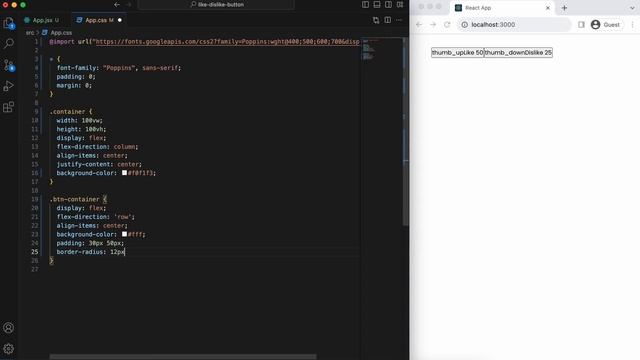Image resolution: width=640 pixels, height=360 pixels.
Task: Click the .btn-container selector text
Action: click(74, 199)
